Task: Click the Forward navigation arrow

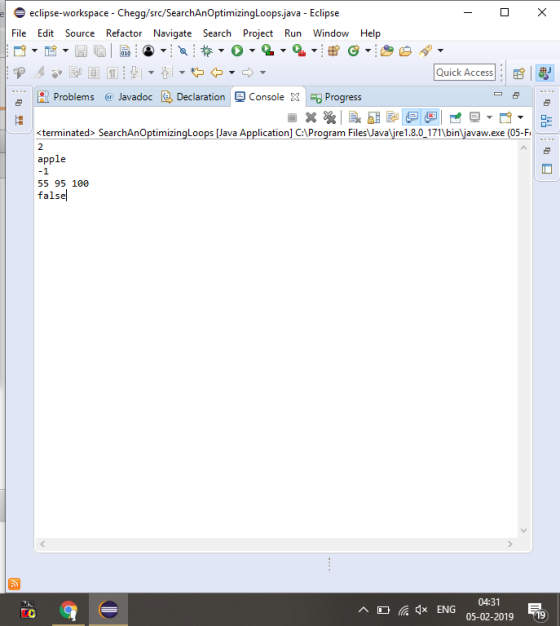Action: coord(248,72)
